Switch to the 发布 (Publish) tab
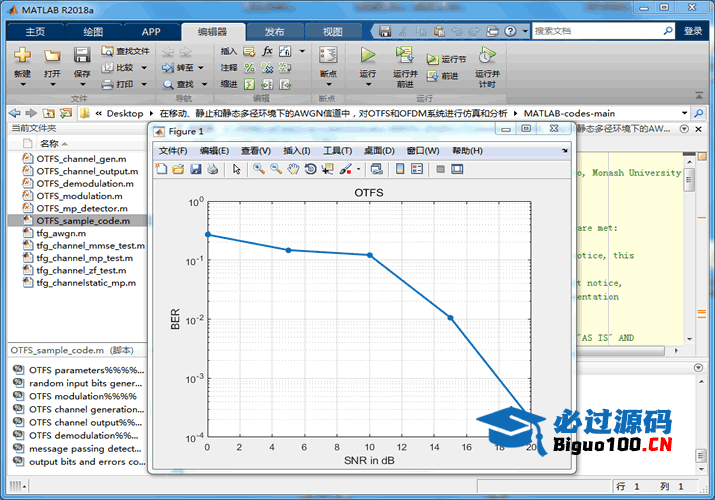715x500 pixels. [273, 31]
